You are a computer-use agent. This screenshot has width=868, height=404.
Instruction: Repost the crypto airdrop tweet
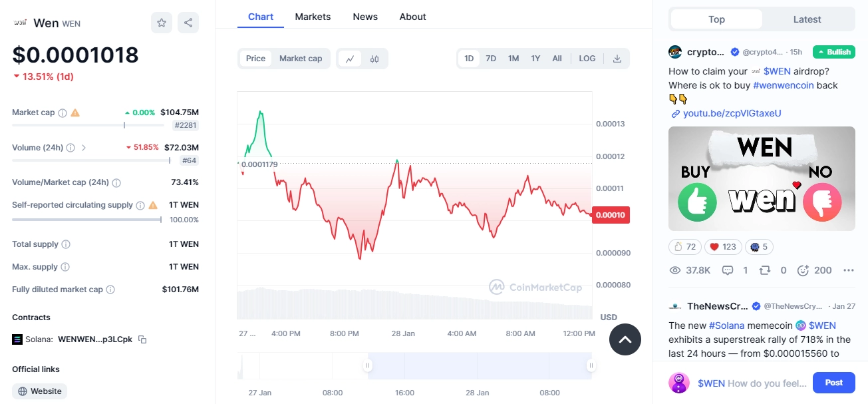click(x=765, y=270)
